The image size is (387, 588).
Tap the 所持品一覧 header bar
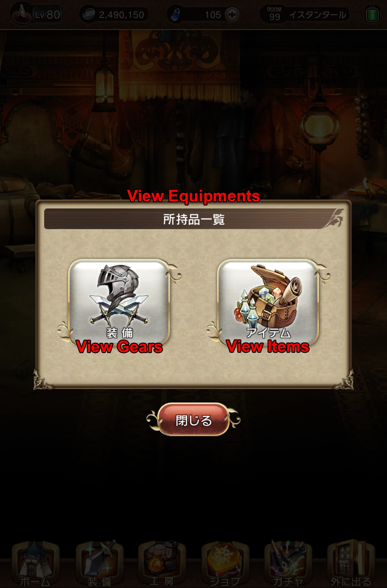coord(193,219)
